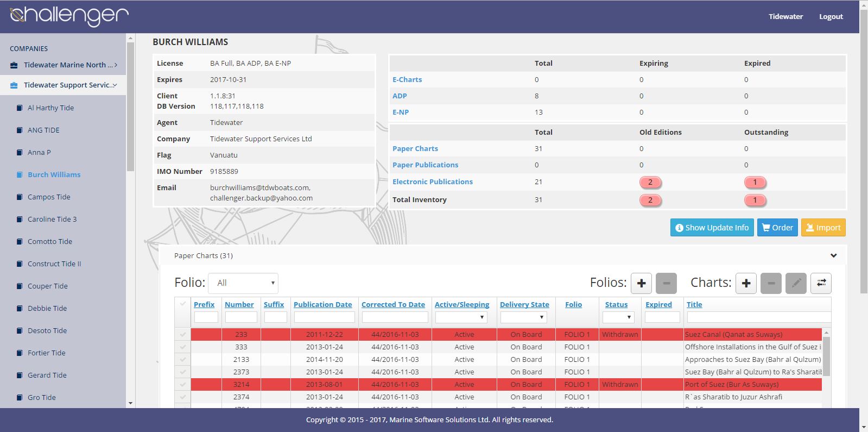Open Tidewater user menu in header
868x432 pixels.
[785, 16]
